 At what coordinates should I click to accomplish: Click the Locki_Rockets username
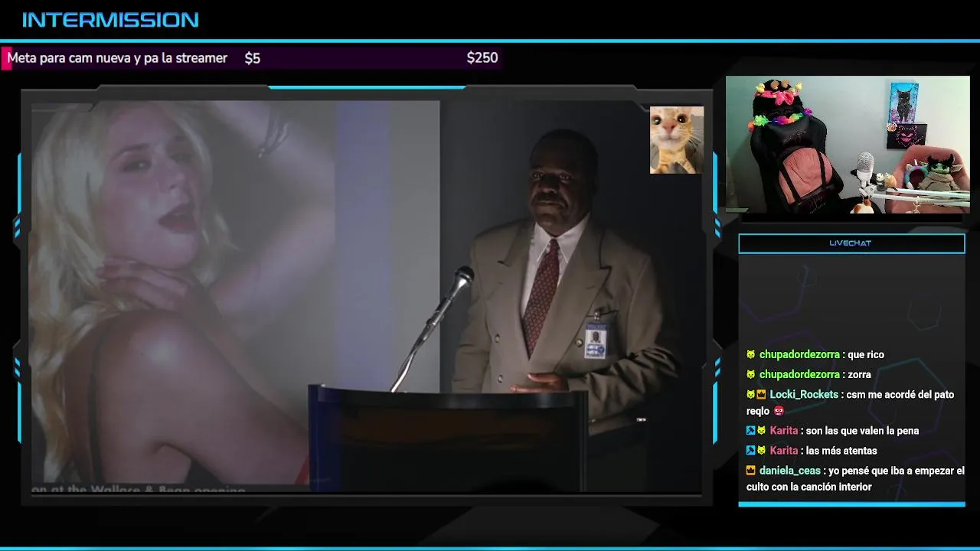click(804, 395)
